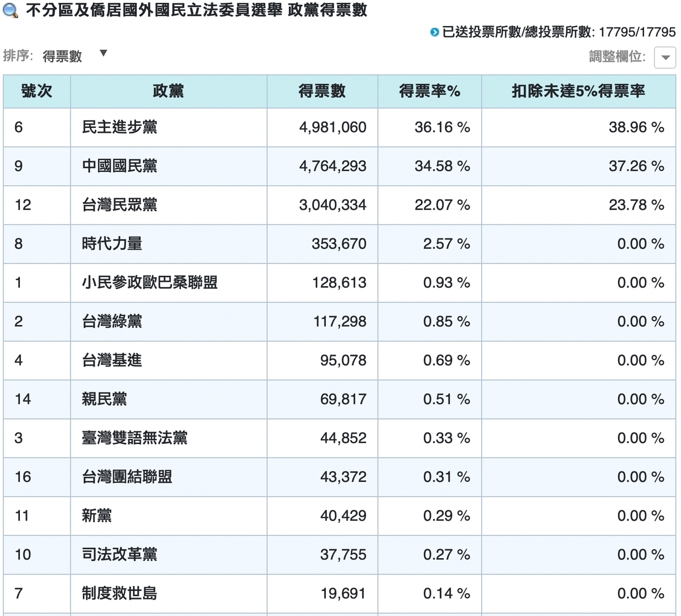Click the magnifier icon beside the title
Image resolution: width=681 pixels, height=616 pixels.
(x=11, y=11)
